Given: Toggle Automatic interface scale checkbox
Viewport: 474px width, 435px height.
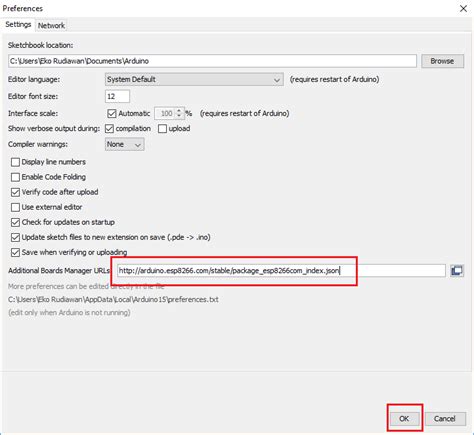Looking at the screenshot, I should click(112, 113).
